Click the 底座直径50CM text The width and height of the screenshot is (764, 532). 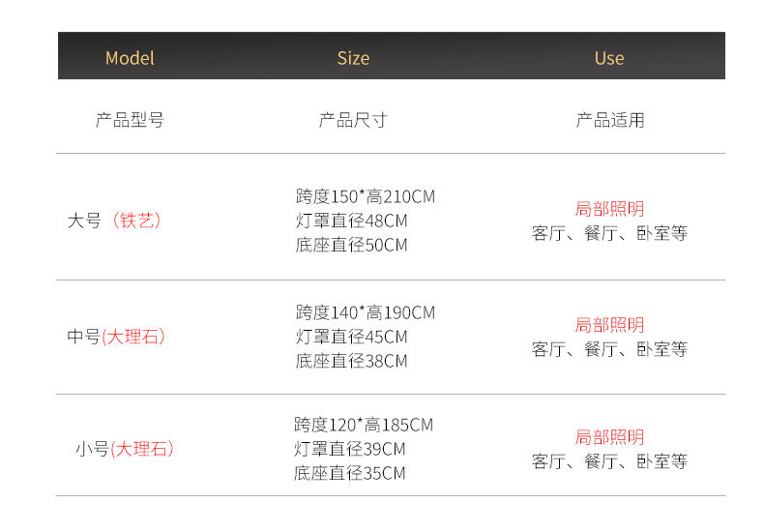click(x=351, y=245)
